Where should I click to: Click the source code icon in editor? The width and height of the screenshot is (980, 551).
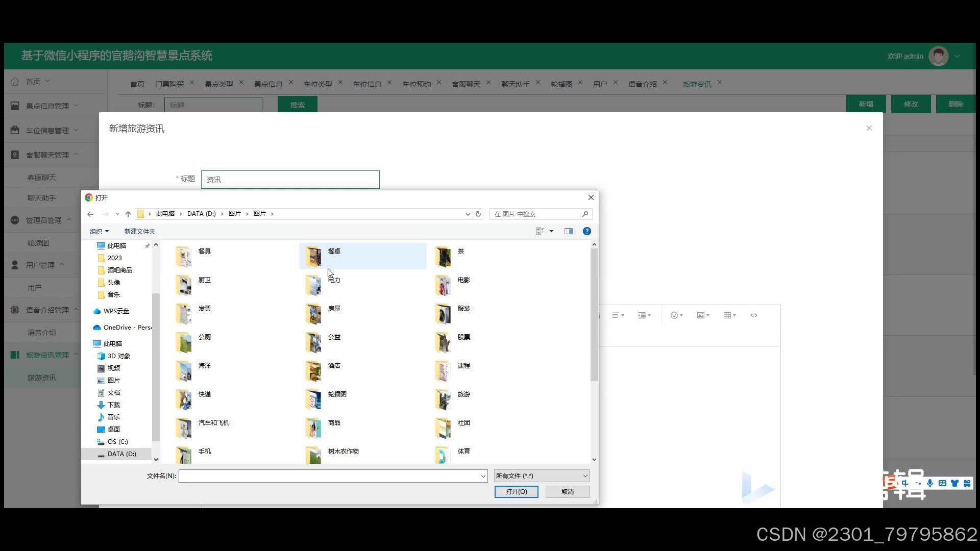pos(754,315)
